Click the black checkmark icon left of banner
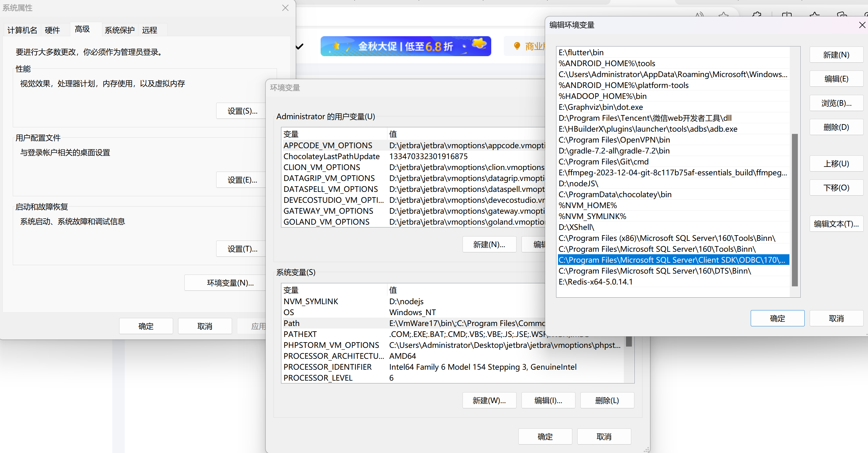The width and height of the screenshot is (868, 453). 299,46
